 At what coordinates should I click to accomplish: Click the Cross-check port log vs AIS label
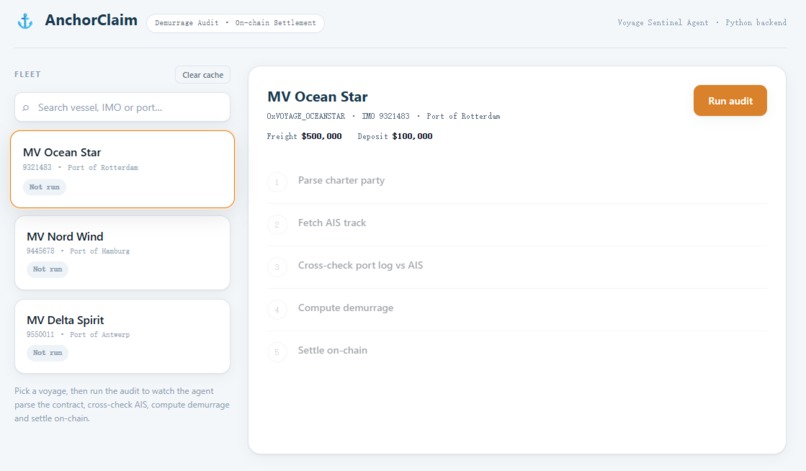coord(360,265)
